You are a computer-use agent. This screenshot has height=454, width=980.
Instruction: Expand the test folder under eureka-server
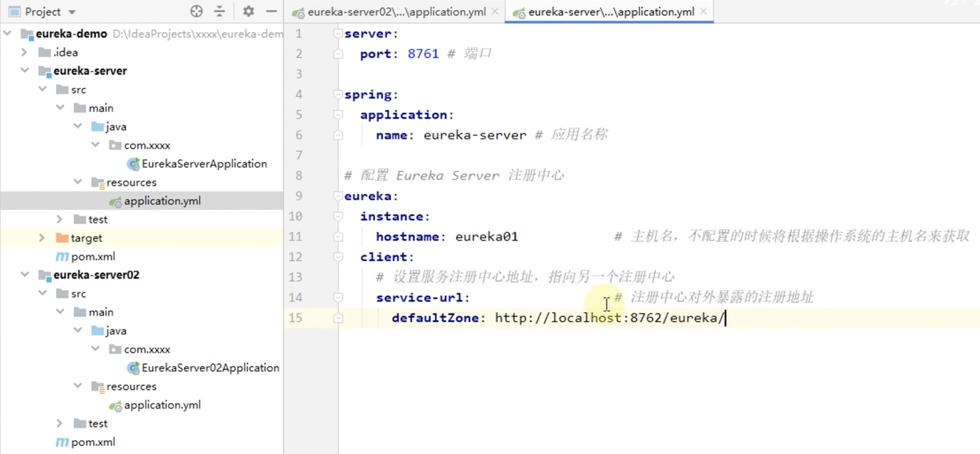60,219
